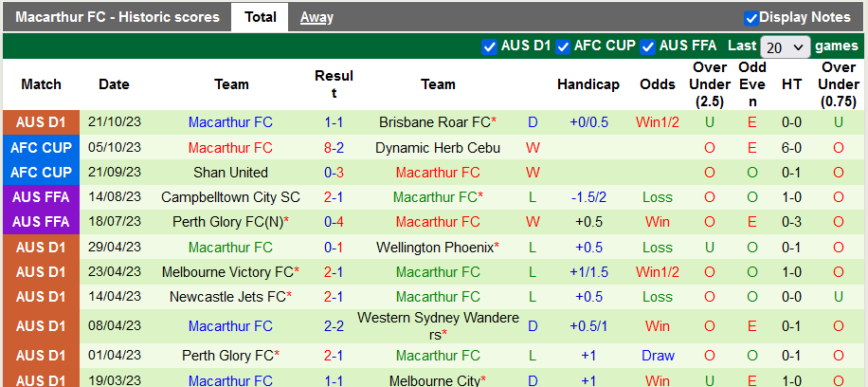Toggle the AUS FFA filter checkbox
The image size is (868, 387).
pyautogui.click(x=648, y=46)
